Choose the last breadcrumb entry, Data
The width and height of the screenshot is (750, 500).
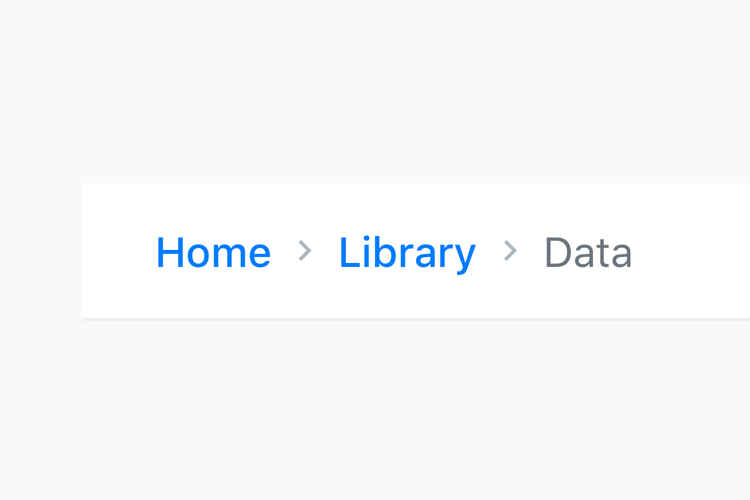588,253
